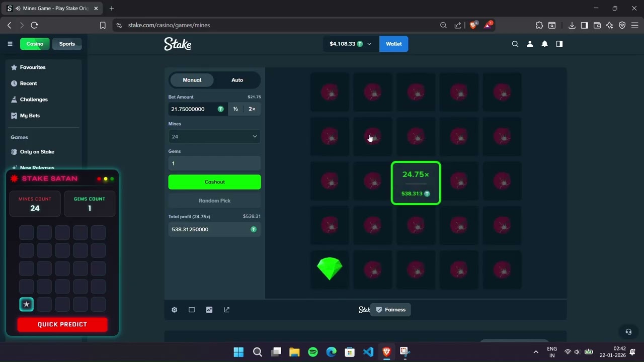The height and width of the screenshot is (362, 644).
Task: Click the Stake logo in header
Action: coord(178,44)
